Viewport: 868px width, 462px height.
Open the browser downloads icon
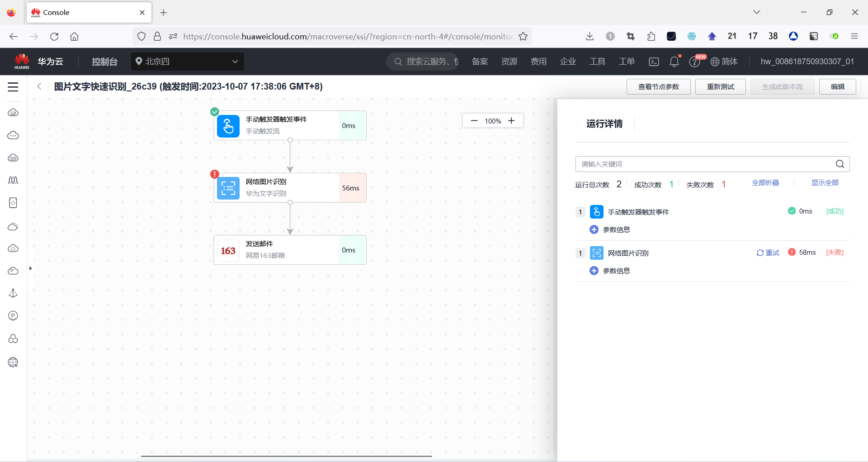click(x=590, y=36)
